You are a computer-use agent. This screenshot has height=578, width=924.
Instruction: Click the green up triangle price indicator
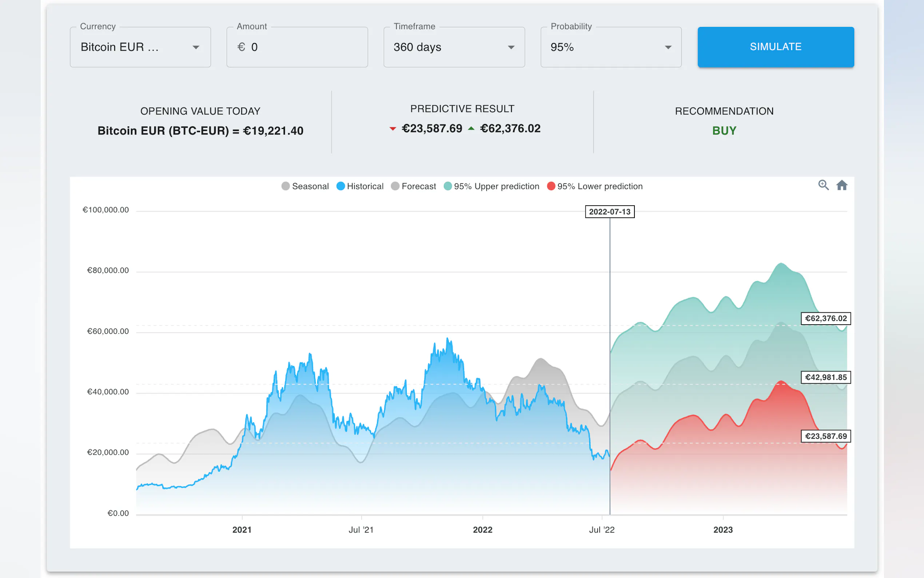[471, 128]
